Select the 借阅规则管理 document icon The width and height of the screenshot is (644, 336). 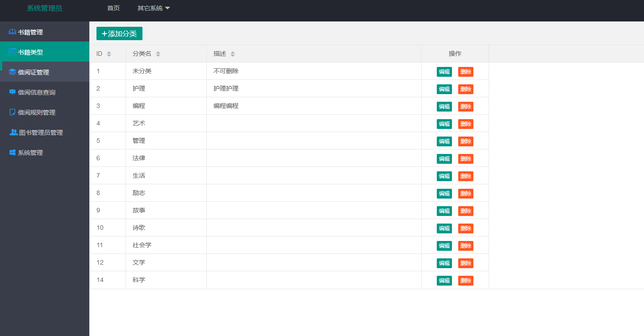pyautogui.click(x=12, y=112)
